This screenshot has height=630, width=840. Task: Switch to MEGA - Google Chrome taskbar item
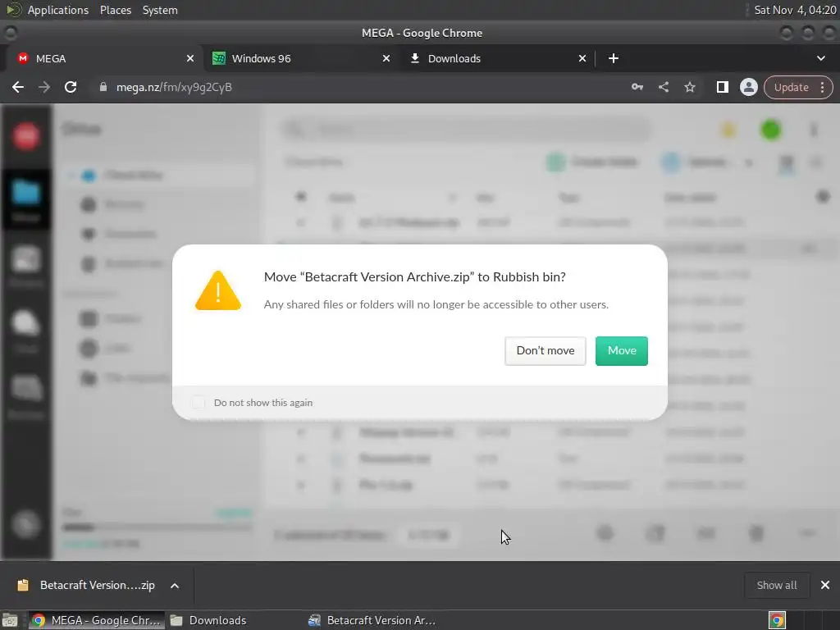[97, 620]
